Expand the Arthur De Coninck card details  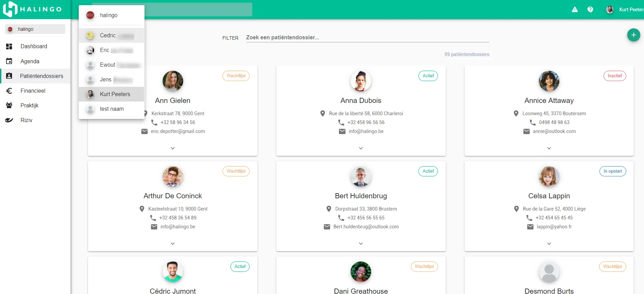[173, 244]
